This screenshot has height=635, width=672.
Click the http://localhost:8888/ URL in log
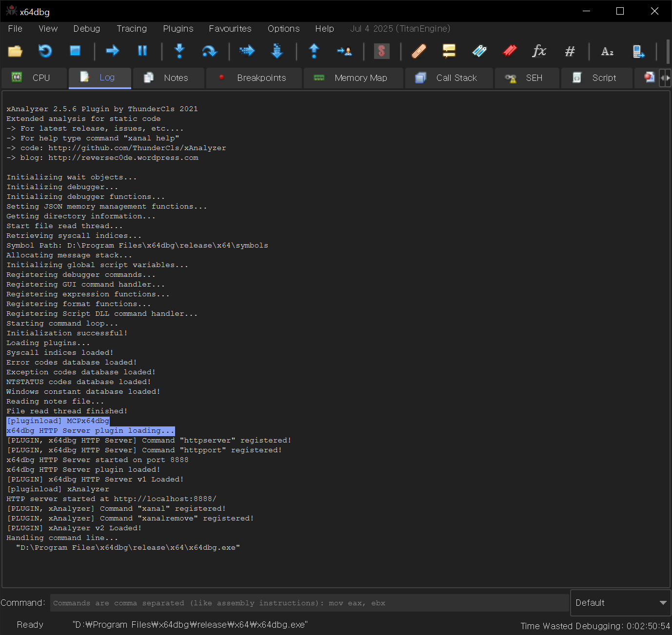coord(165,499)
